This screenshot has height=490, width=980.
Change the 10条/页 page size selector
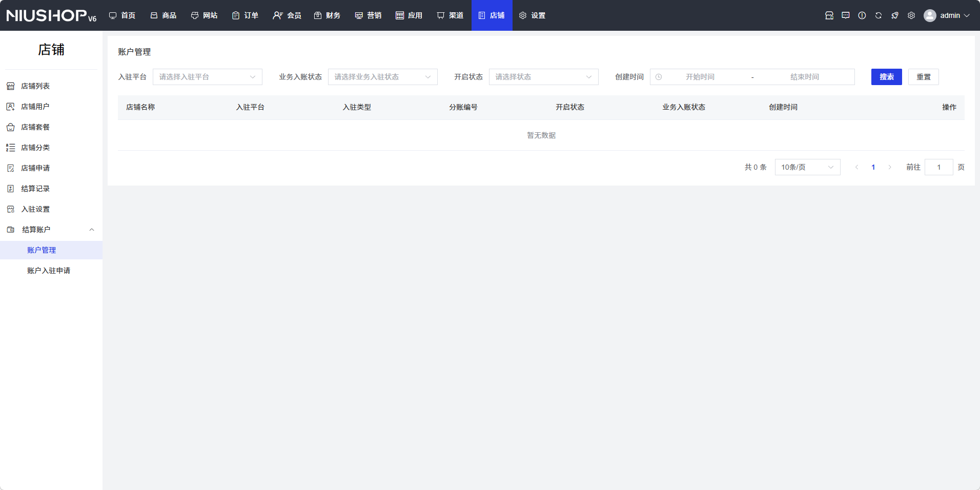807,167
